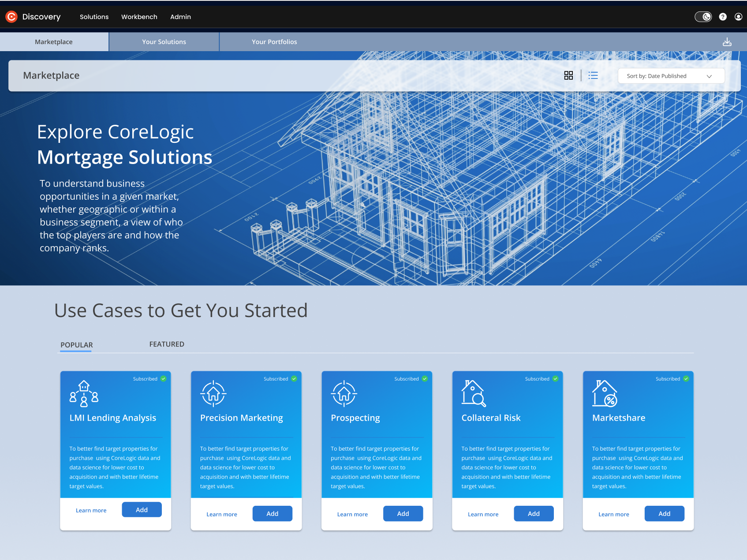Open the Admin menu
Image resolution: width=747 pixels, height=560 pixels.
180,17
